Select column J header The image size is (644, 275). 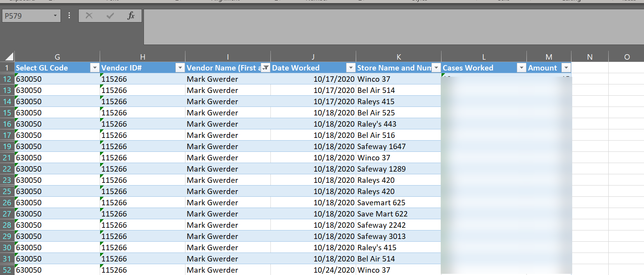pyautogui.click(x=313, y=57)
